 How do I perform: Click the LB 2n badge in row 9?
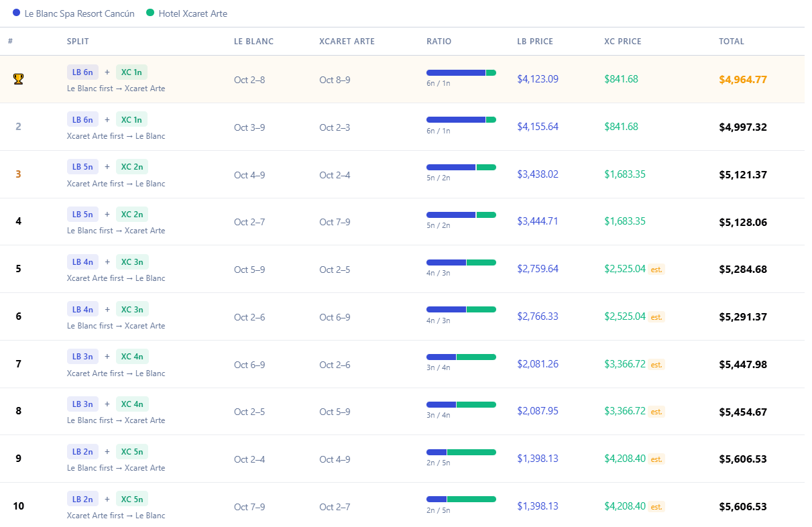(82, 452)
